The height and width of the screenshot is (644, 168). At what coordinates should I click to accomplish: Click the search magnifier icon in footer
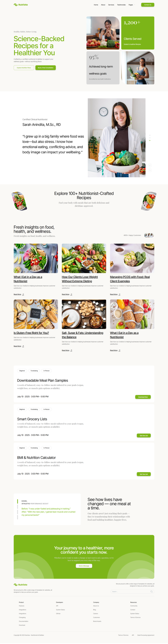tap(151, 591)
